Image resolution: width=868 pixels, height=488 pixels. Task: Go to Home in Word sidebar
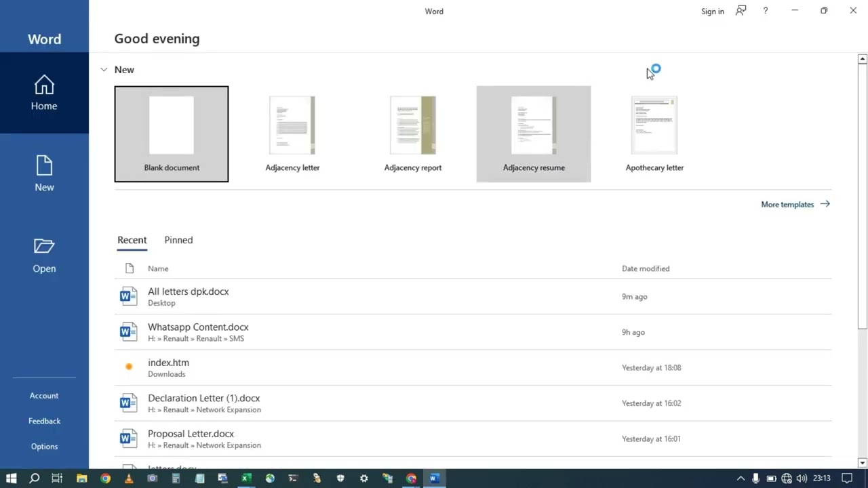[44, 93]
